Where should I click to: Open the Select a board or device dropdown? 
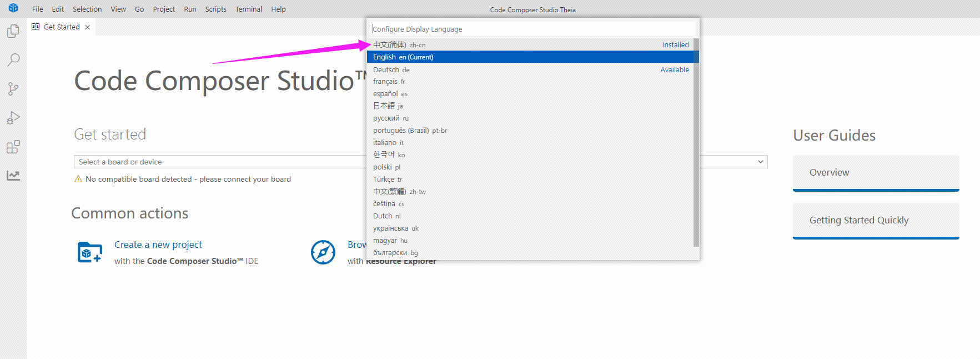point(421,162)
